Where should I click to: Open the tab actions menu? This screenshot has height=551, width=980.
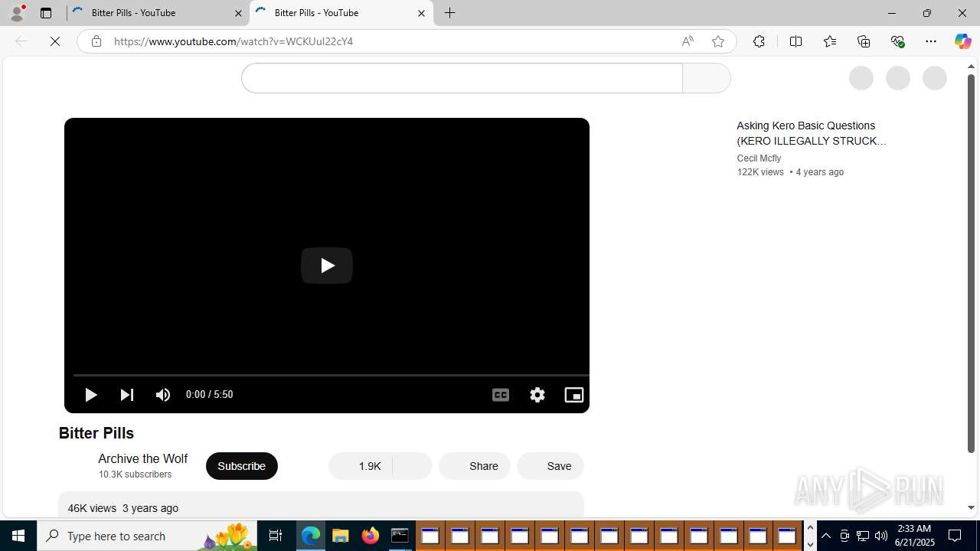point(46,13)
